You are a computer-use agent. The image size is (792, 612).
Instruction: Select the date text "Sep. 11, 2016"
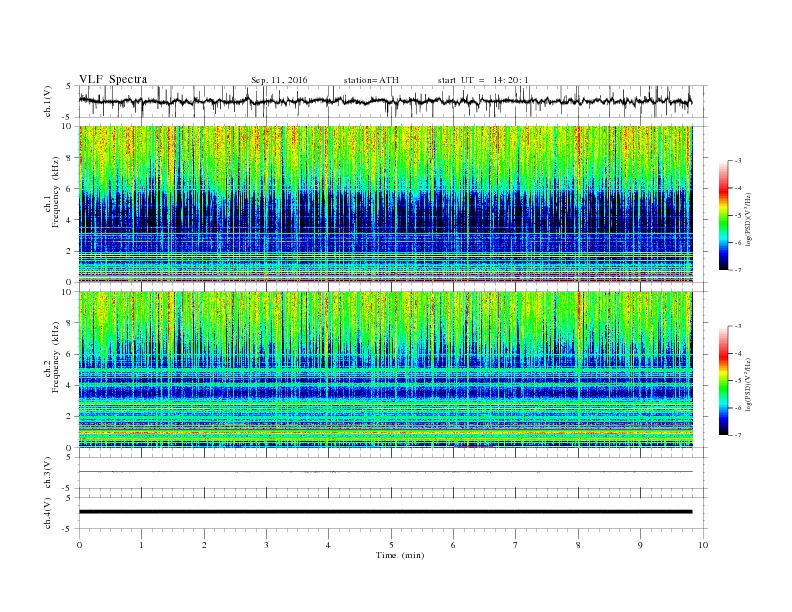tap(279, 80)
